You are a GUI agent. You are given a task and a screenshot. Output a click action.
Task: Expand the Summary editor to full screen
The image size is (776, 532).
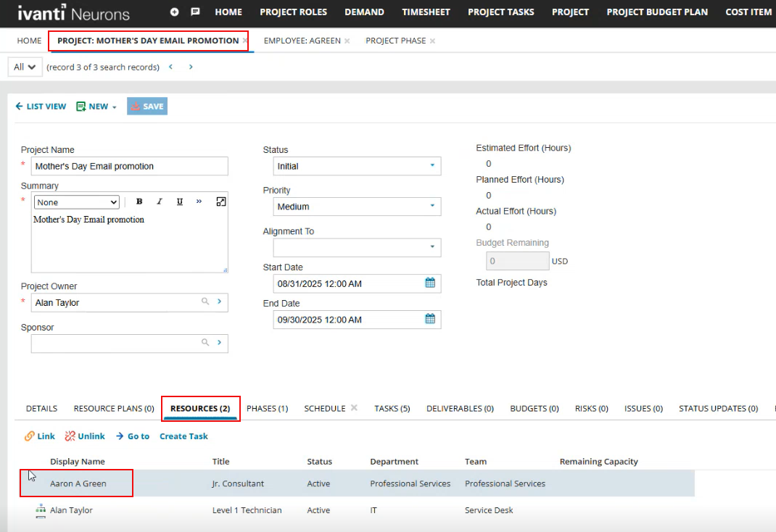220,201
